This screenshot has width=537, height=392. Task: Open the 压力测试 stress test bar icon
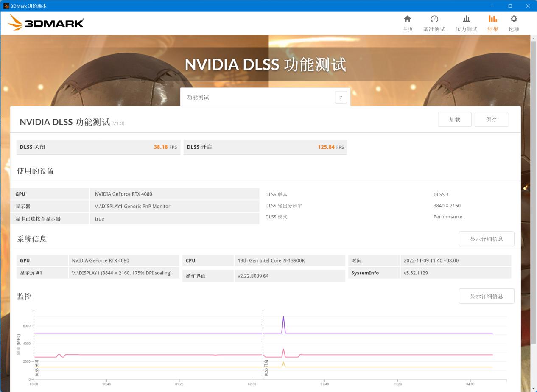coord(466,23)
